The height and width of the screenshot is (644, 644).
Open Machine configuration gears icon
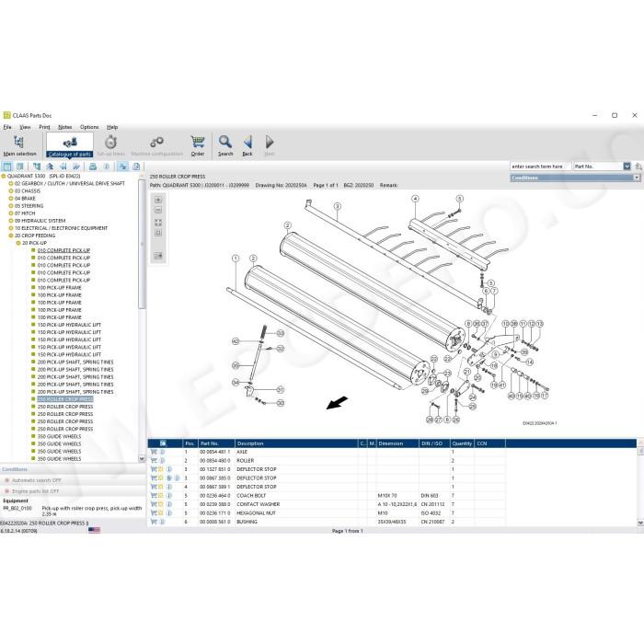pyautogui.click(x=156, y=143)
